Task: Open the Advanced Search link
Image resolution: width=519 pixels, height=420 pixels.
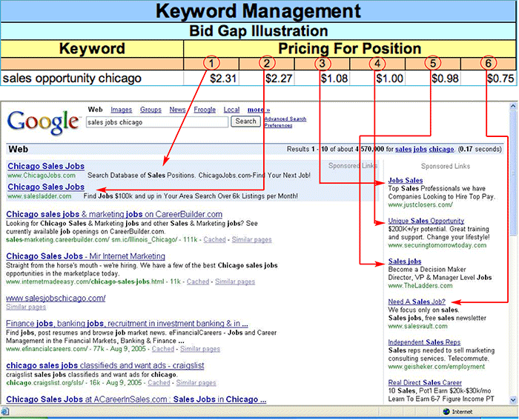Action: [285, 119]
